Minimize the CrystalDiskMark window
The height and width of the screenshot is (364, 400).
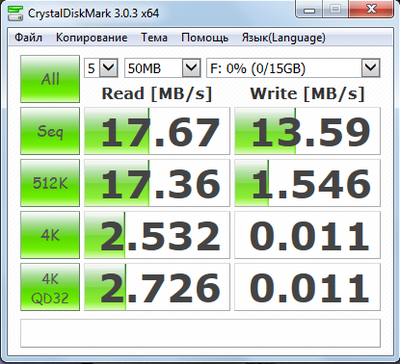[x=309, y=10]
